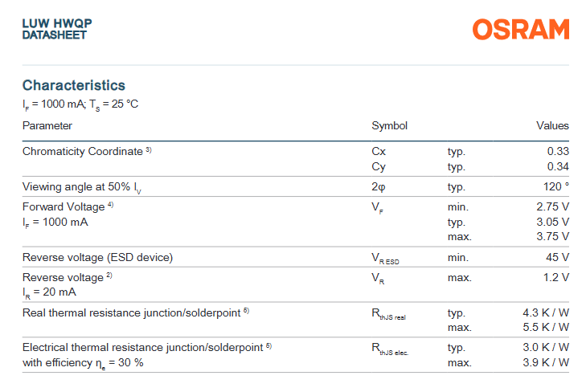The width and height of the screenshot is (582, 392).
Task: Click the Values column header
Action: coord(552,125)
